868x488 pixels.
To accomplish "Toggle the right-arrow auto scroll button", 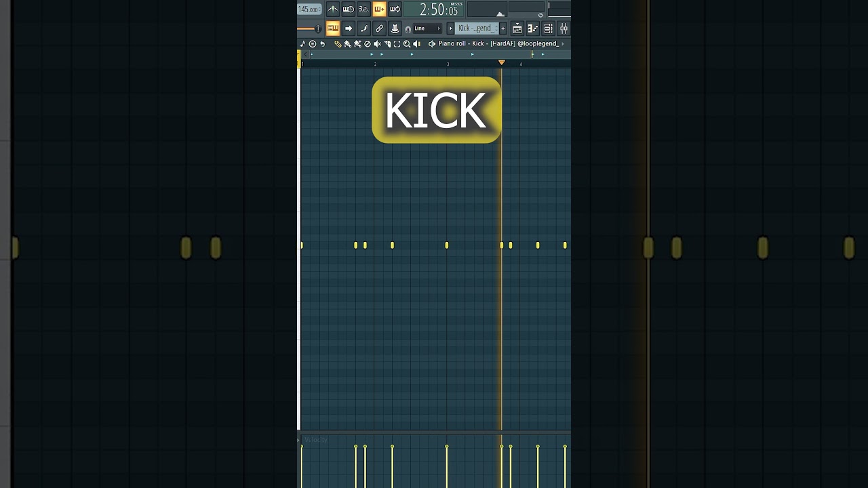I will pos(348,28).
